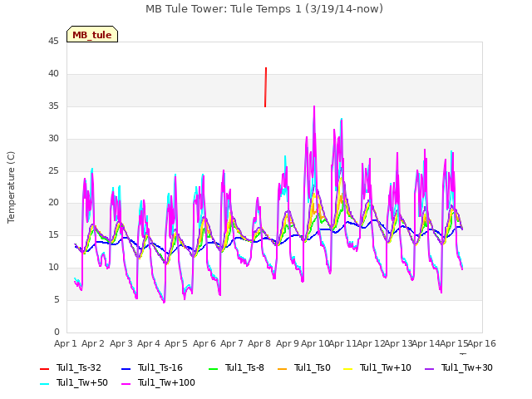
Task: Select the Tul1_Ts-32 legend label
Action: [79, 367]
